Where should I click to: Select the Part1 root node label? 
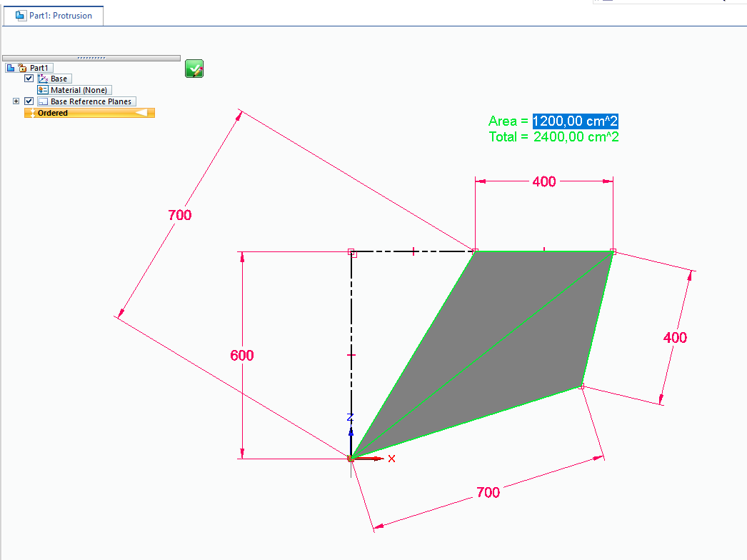point(39,68)
